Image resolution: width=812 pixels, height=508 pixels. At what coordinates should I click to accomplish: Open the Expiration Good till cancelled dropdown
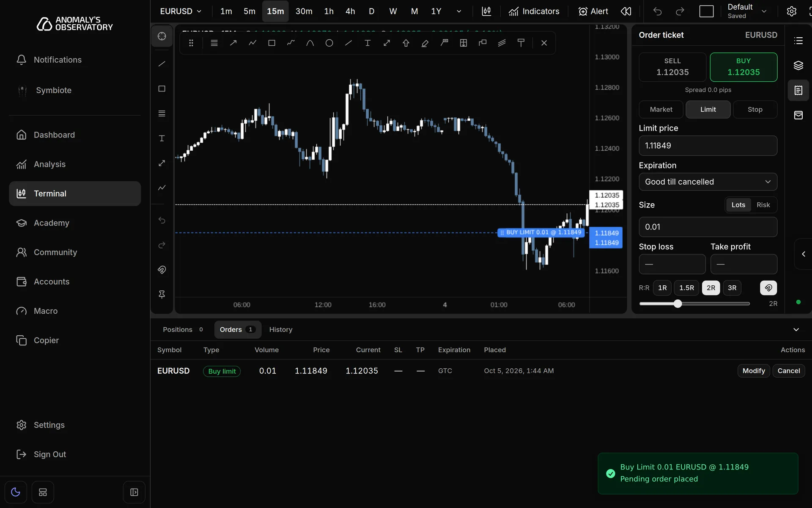point(708,182)
